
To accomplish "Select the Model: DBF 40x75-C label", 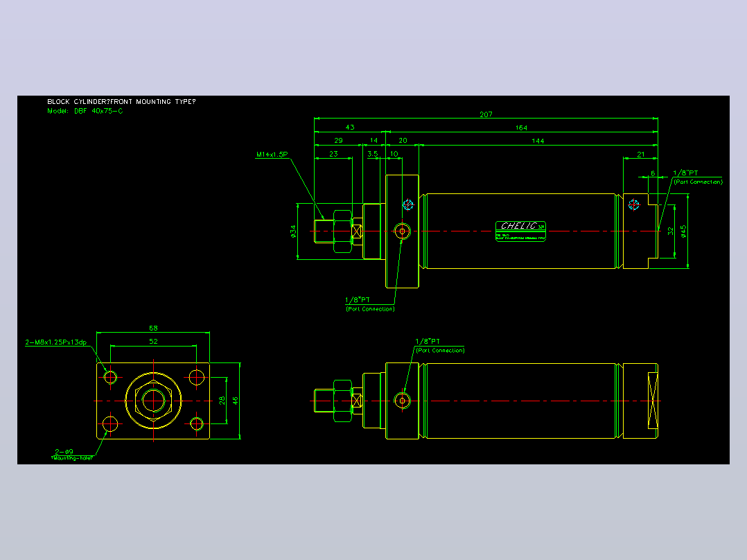I will pos(85,111).
